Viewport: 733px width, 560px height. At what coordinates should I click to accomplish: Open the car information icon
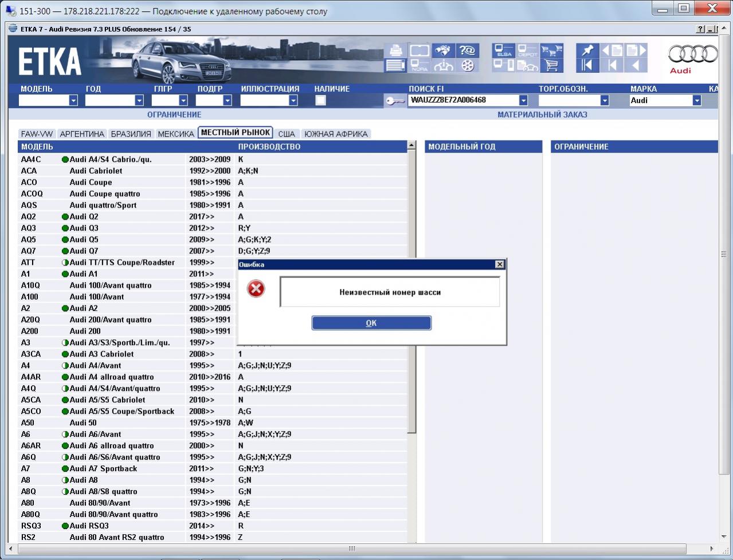(x=443, y=65)
